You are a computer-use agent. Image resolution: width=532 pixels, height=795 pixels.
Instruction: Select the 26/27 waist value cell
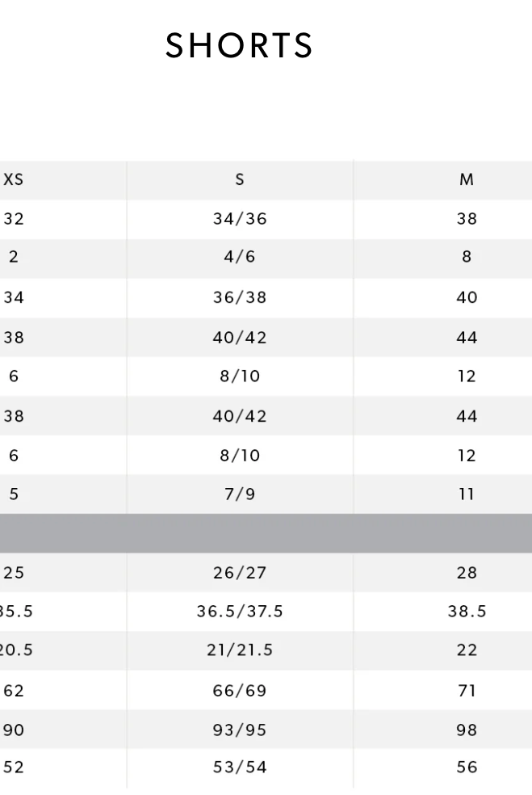coord(240,573)
